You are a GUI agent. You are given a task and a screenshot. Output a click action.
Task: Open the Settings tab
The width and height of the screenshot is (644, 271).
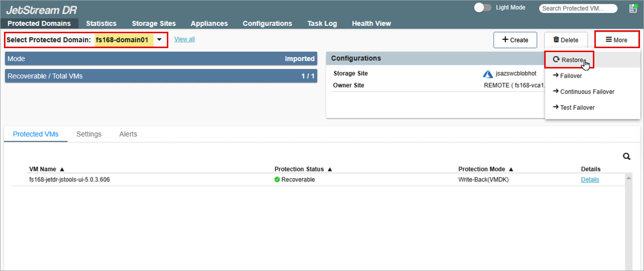click(x=89, y=134)
